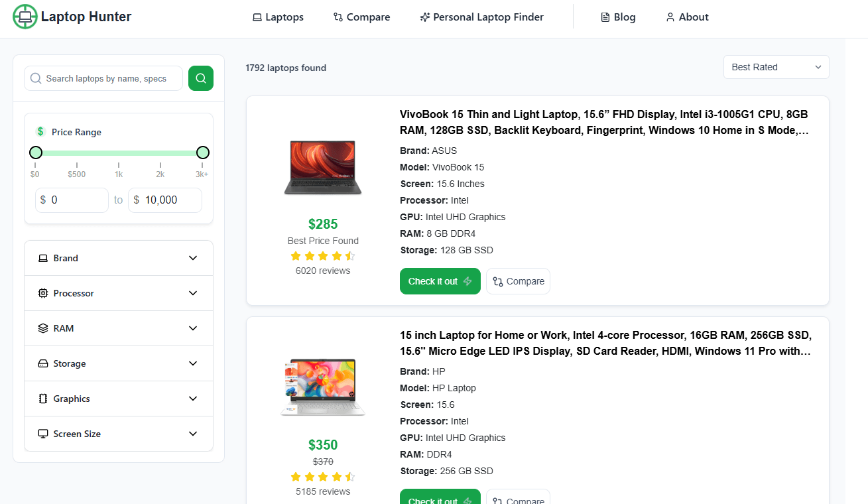Click the green search magnifier button
The width and height of the screenshot is (868, 504).
(x=201, y=78)
